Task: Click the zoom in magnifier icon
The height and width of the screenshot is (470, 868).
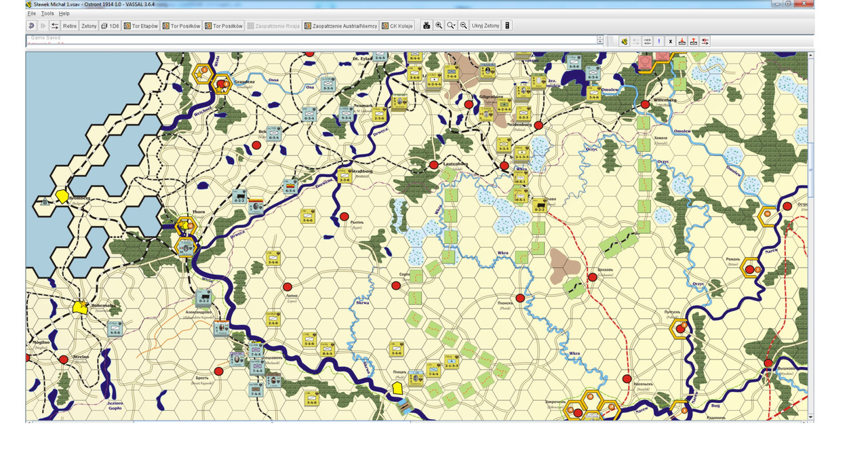Action: click(x=439, y=26)
